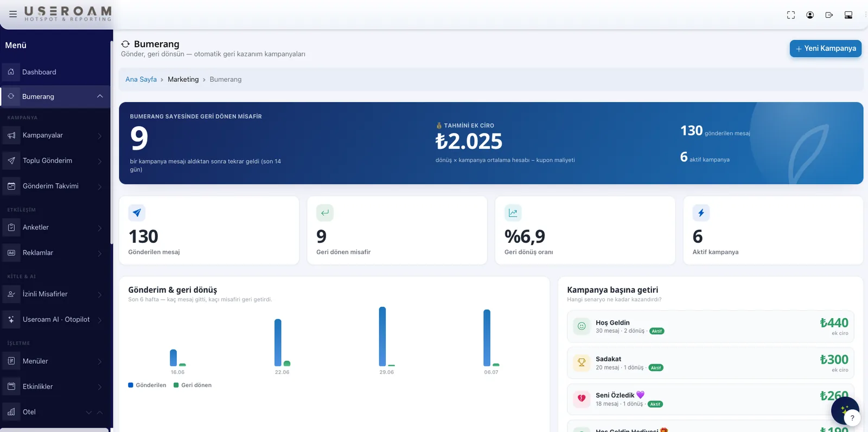Image resolution: width=868 pixels, height=432 pixels.
Task: Collapse the Bumerang menu chevron
Action: [x=100, y=96]
